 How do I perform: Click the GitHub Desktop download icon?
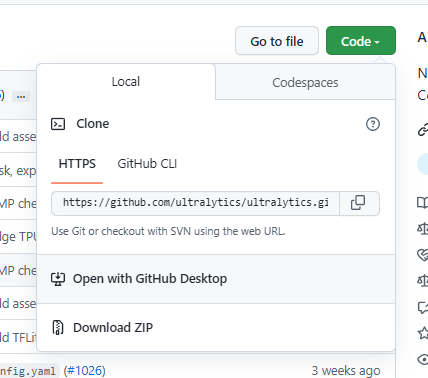coord(58,279)
